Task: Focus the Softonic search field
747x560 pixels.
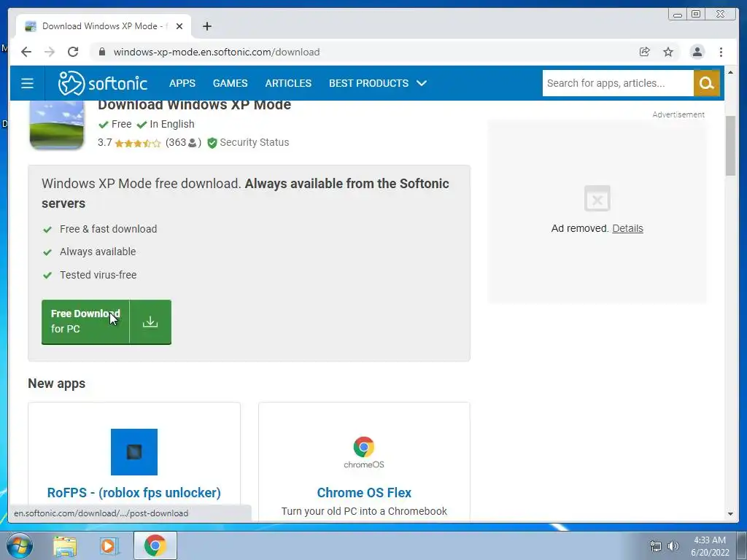Action: pos(618,83)
